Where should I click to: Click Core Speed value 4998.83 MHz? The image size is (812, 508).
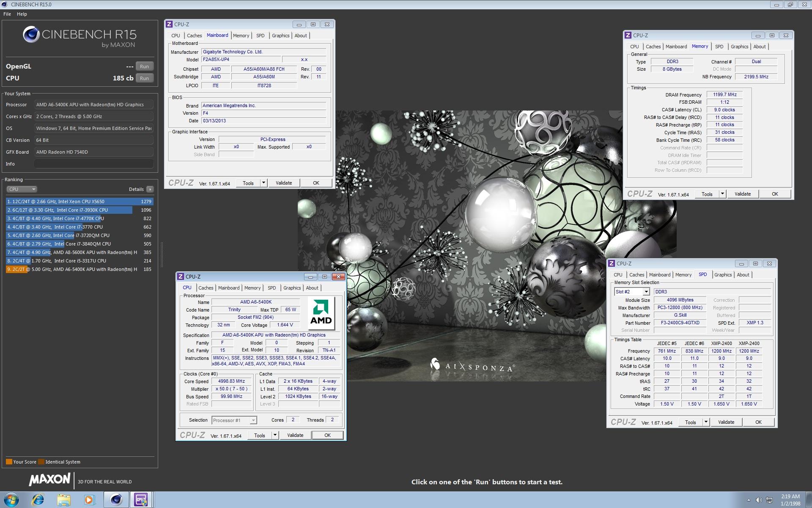coord(231,381)
